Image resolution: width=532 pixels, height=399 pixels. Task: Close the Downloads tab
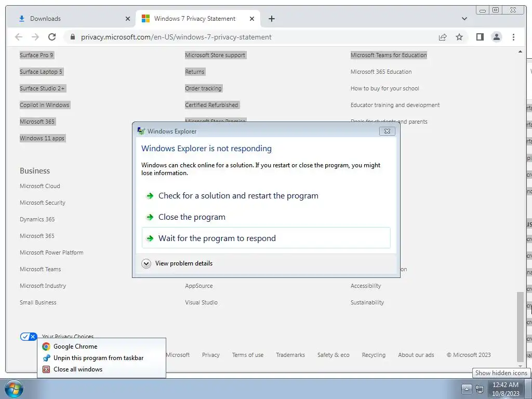coord(128,19)
